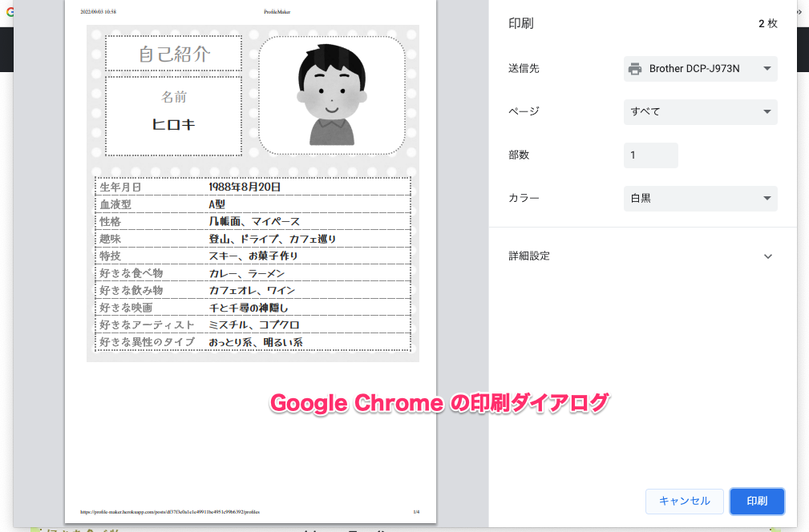Open the ページ dropdown showing すべて
The width and height of the screenshot is (809, 532).
click(700, 112)
